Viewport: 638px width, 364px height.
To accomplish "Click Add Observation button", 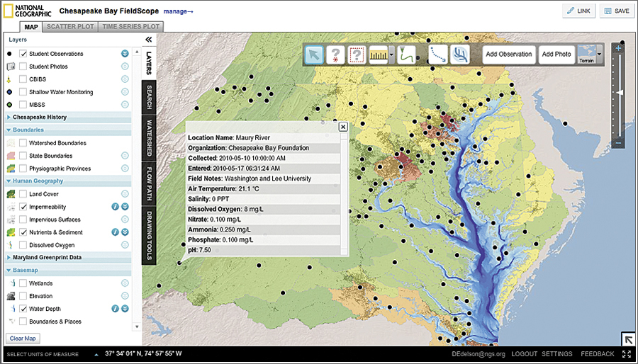I will (x=508, y=55).
